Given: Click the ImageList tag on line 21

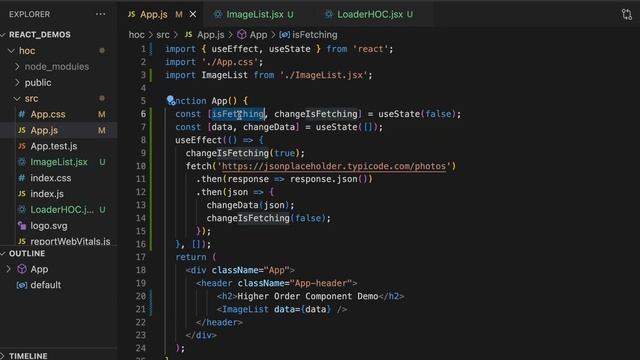Looking at the screenshot, I should 245,309.
